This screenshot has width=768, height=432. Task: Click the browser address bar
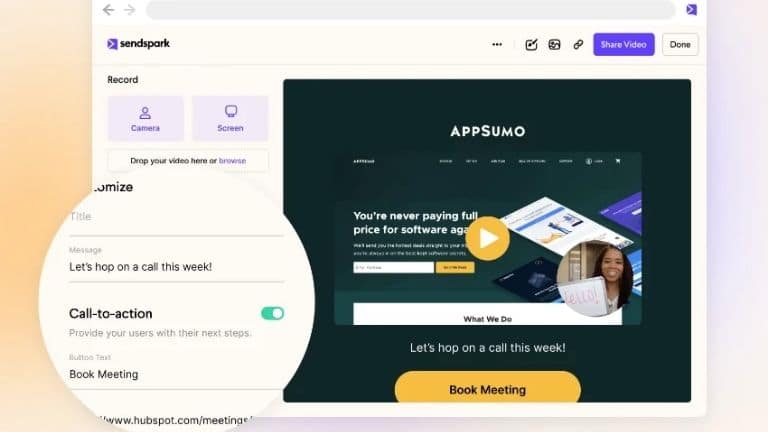tap(410, 9)
